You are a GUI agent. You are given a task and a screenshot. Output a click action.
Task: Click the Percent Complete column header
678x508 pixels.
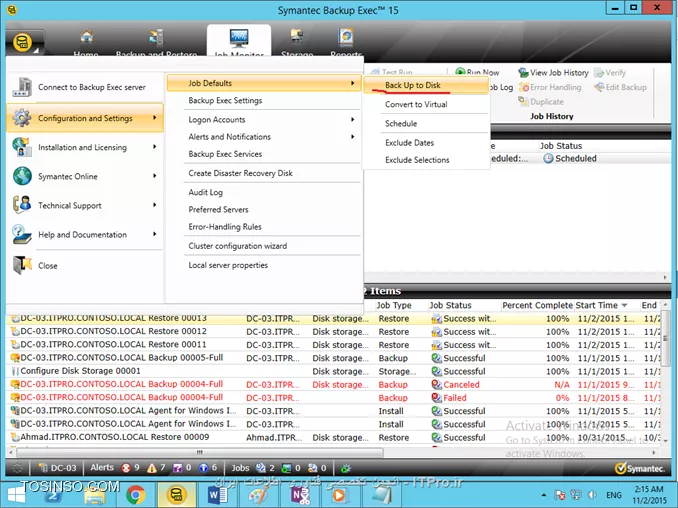[x=537, y=305]
